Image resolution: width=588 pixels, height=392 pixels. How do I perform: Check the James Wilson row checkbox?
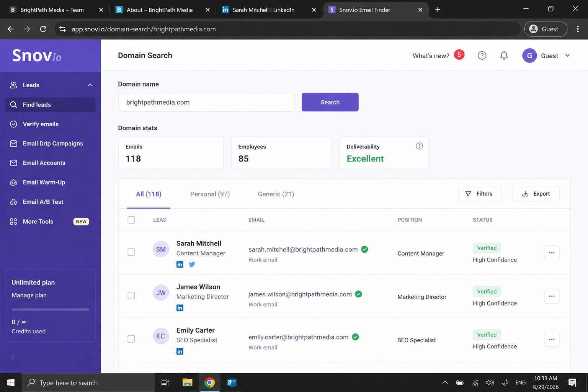pos(131,296)
